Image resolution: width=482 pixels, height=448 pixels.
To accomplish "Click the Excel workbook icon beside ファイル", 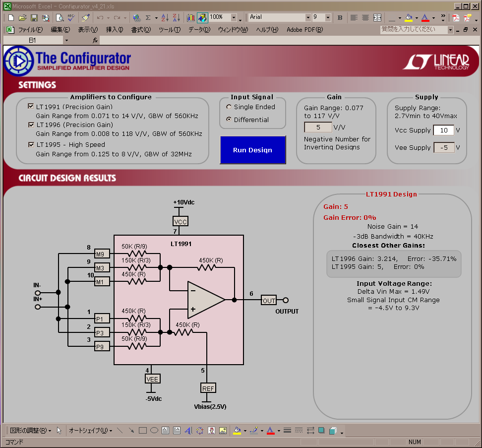I will click(10, 30).
